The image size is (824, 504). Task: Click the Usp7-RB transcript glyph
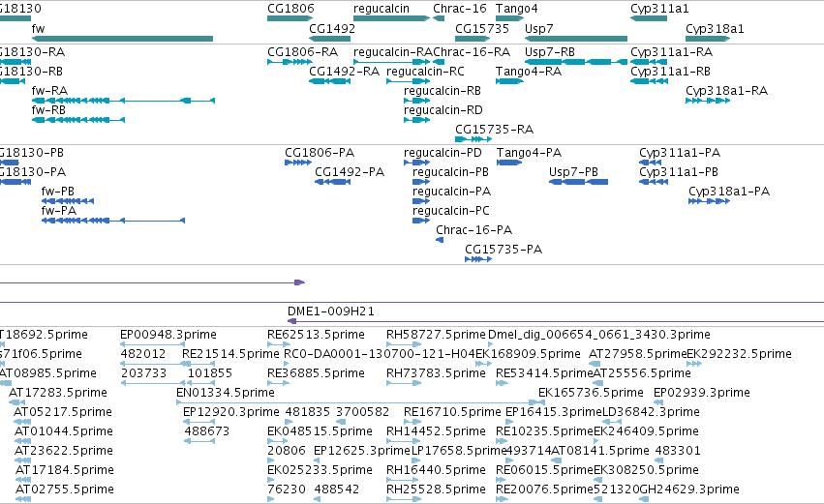click(x=576, y=62)
